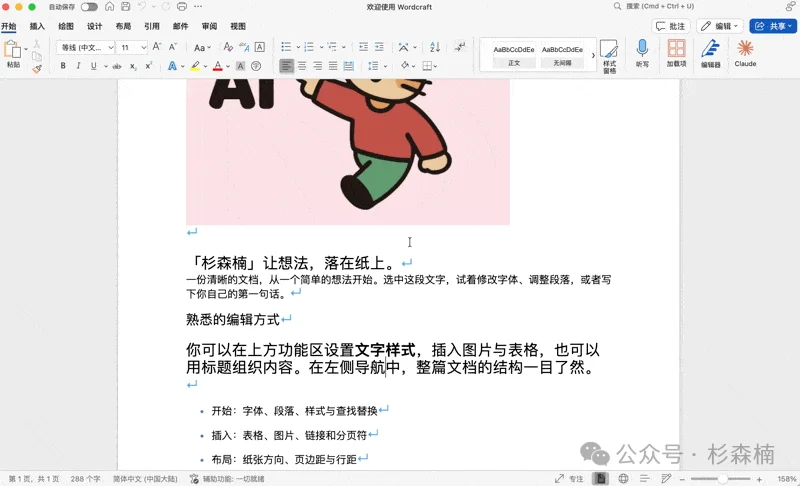Expand the styles gallery arrow
The width and height of the screenshot is (800, 486).
coord(593,55)
